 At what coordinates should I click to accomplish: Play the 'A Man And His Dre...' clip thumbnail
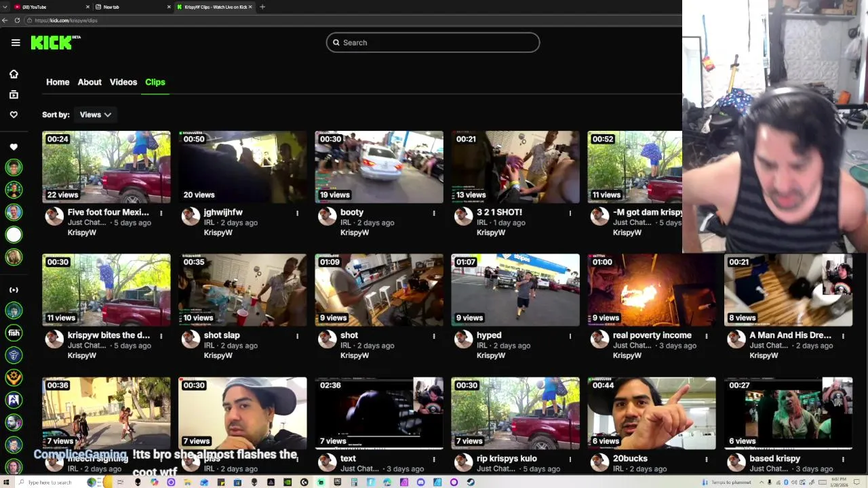click(788, 290)
